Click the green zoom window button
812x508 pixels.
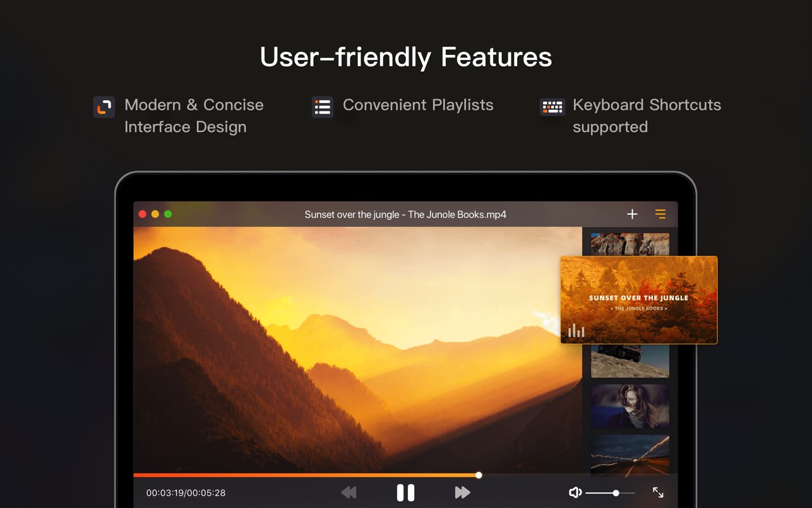point(168,214)
